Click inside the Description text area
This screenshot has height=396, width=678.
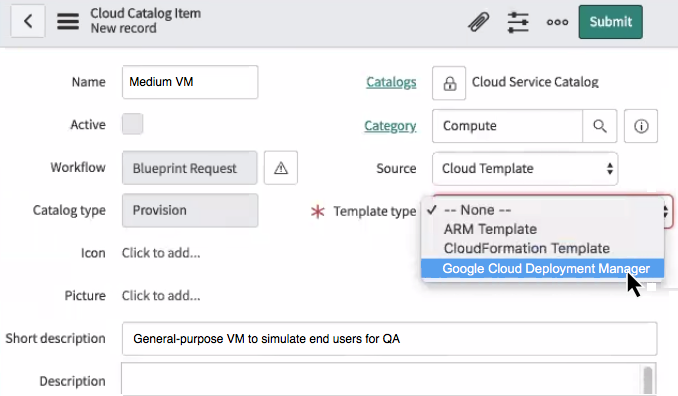click(x=381, y=379)
